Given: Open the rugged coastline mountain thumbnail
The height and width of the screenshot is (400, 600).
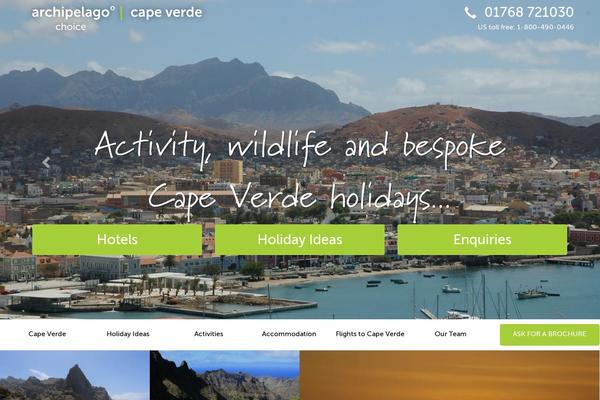Looking at the screenshot, I should coord(225,375).
